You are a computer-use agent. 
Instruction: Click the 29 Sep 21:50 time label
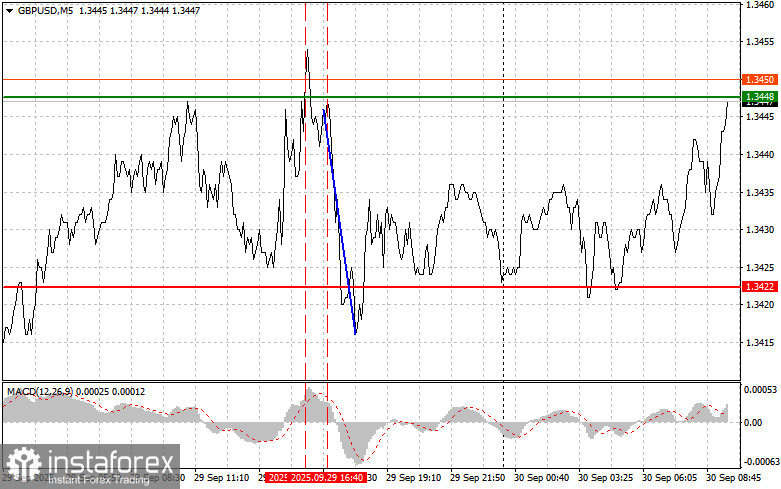478,478
